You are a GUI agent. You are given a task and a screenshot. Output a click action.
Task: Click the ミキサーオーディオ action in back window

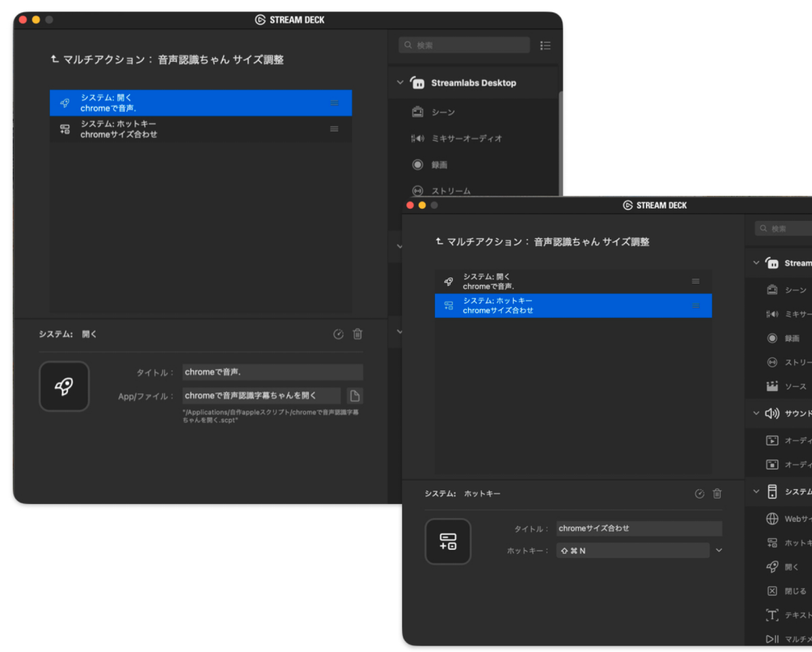[x=466, y=138]
